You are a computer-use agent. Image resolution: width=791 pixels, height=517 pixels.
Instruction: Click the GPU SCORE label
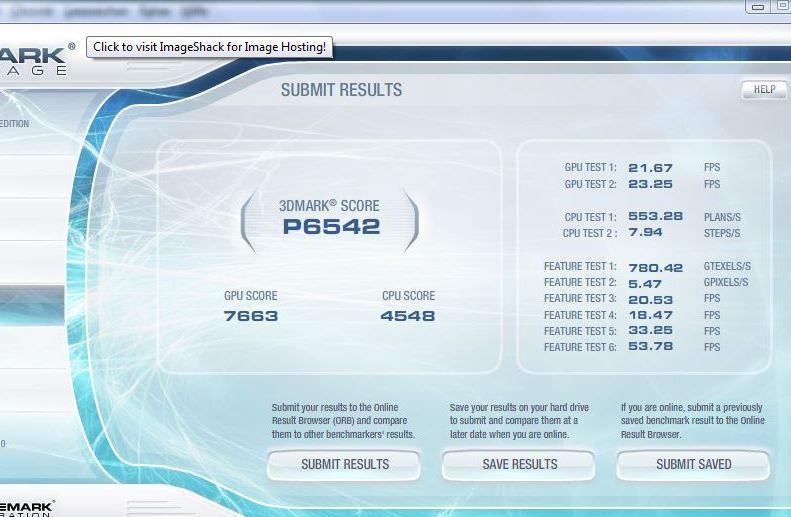251,296
